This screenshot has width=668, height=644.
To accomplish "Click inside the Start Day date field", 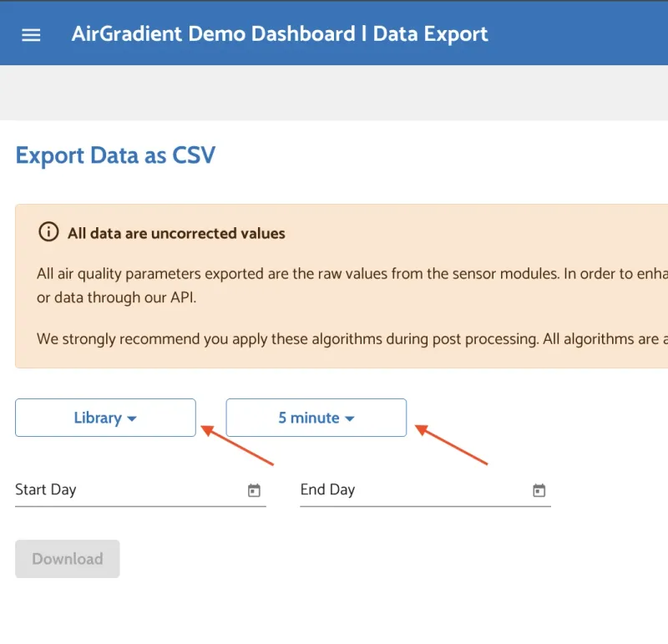I will (x=125, y=490).
